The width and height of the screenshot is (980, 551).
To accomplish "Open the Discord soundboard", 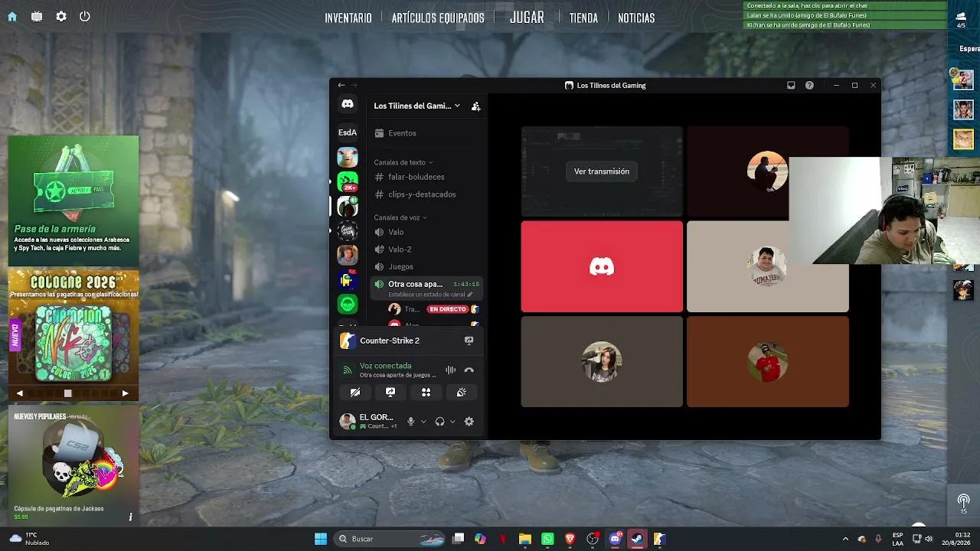I will (x=461, y=393).
